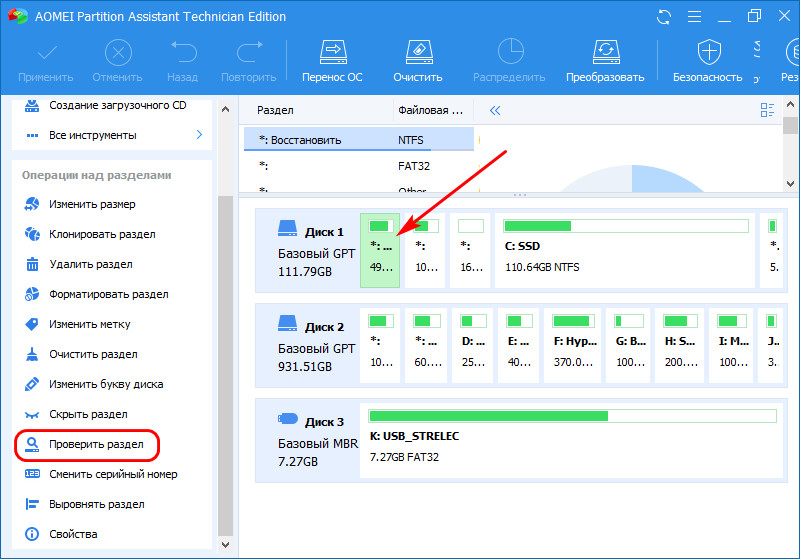The width and height of the screenshot is (800, 559).
Task: Select the C: SSD partition
Action: [x=624, y=250]
